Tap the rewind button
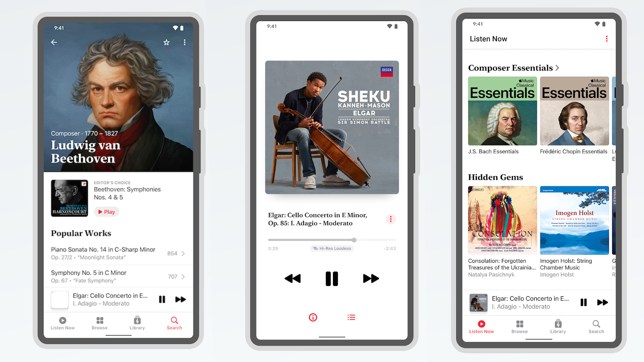644x362 pixels. (292, 278)
